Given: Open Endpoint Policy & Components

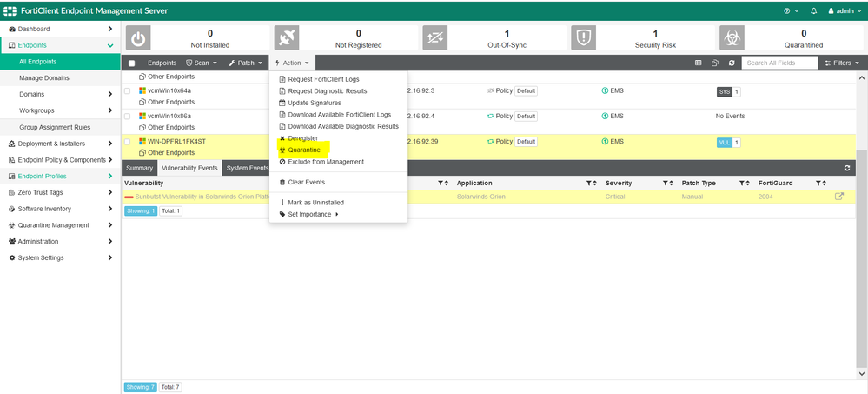Looking at the screenshot, I should pyautogui.click(x=60, y=159).
